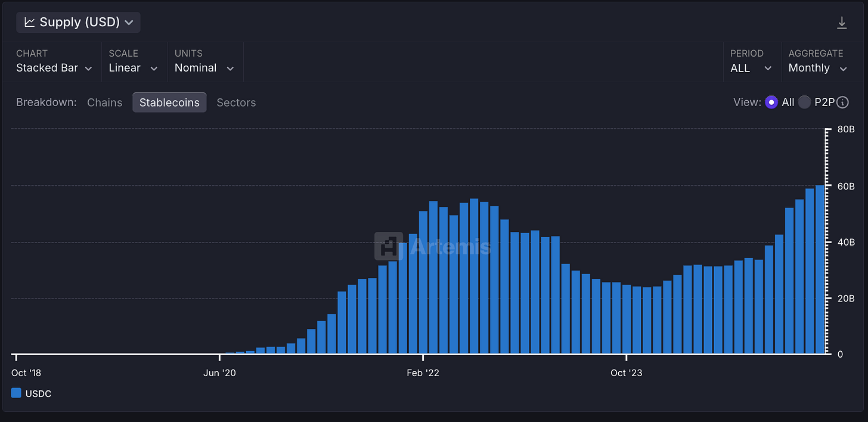The width and height of the screenshot is (868, 422).
Task: Select the P2P view radio button
Action: [x=804, y=103]
